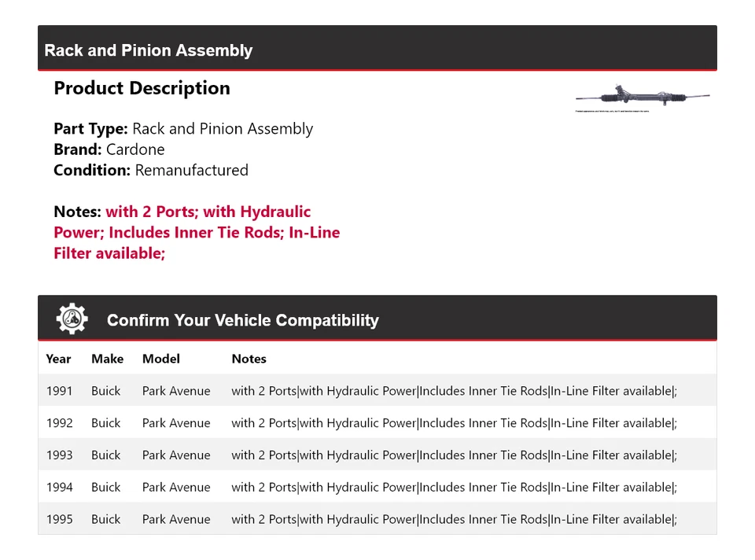Viewport: 755px width, 560px height.
Task: Click the red notes text about ports
Action: (x=197, y=233)
